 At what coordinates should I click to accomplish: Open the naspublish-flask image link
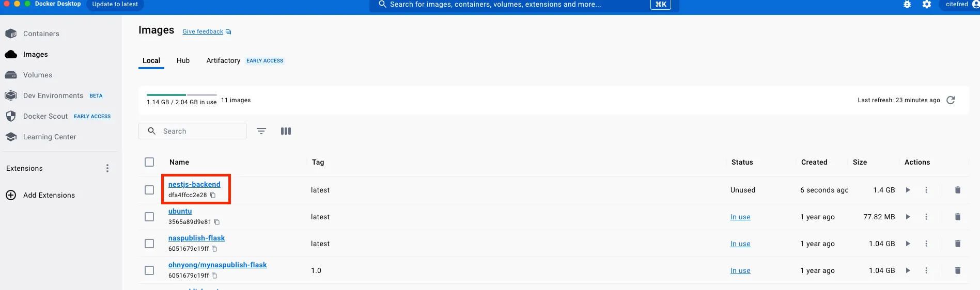click(x=196, y=238)
